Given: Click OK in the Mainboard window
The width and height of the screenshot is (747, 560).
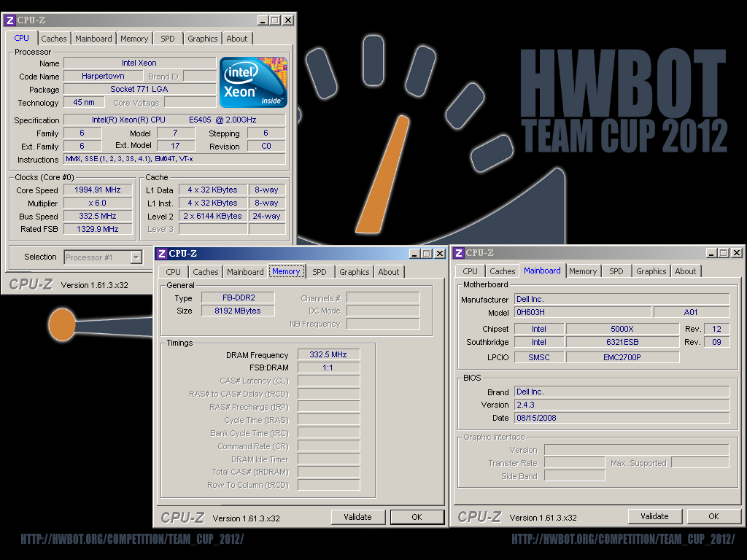Looking at the screenshot, I should point(713,516).
